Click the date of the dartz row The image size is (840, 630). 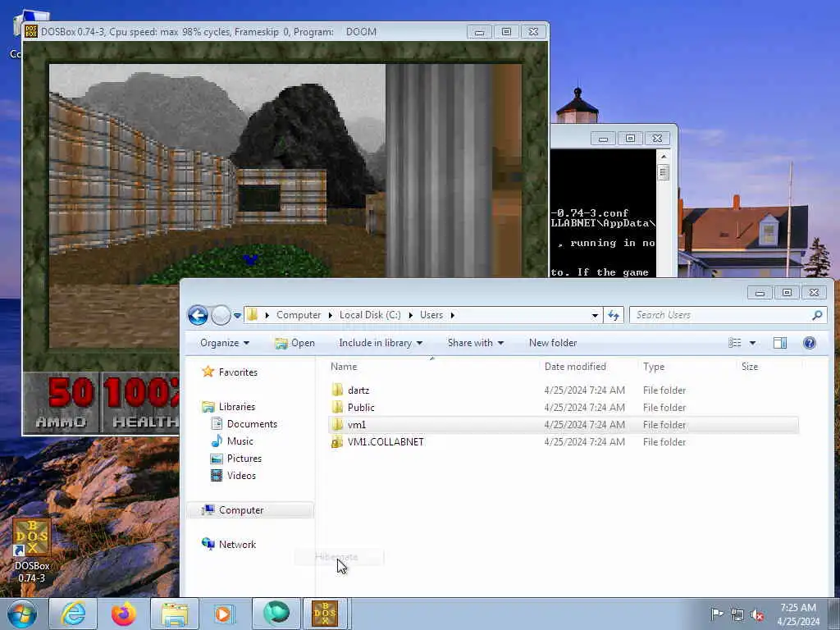pyautogui.click(x=584, y=390)
